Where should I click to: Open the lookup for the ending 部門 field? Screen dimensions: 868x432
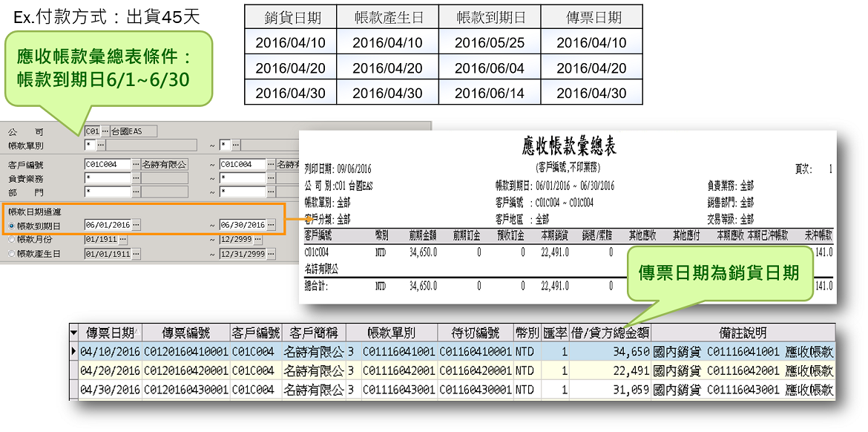[271, 191]
